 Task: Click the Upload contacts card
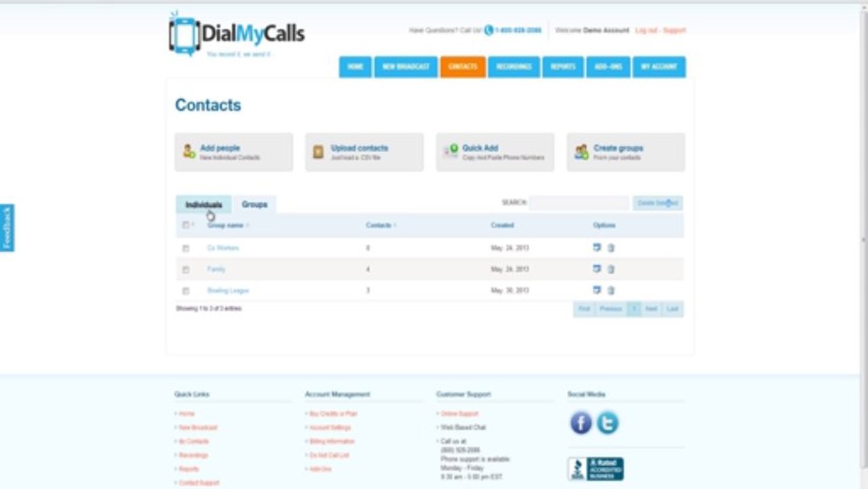point(364,152)
